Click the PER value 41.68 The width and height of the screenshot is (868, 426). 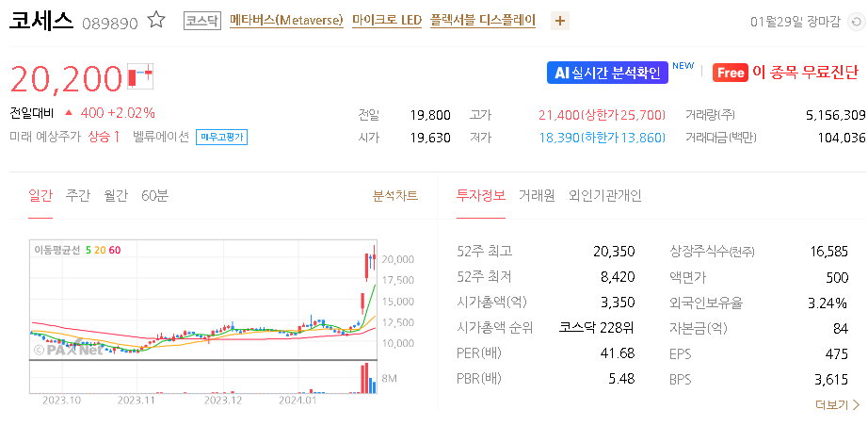618,352
